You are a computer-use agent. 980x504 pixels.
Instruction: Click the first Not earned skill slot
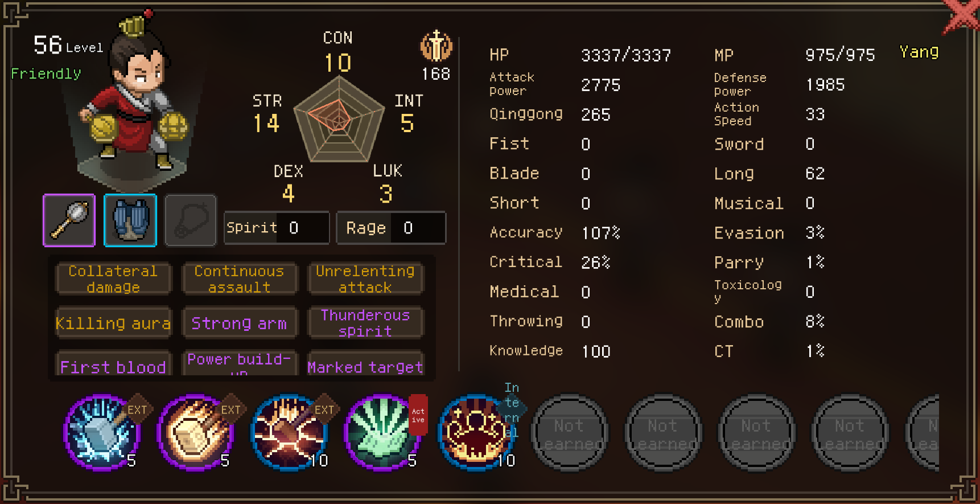tap(569, 433)
